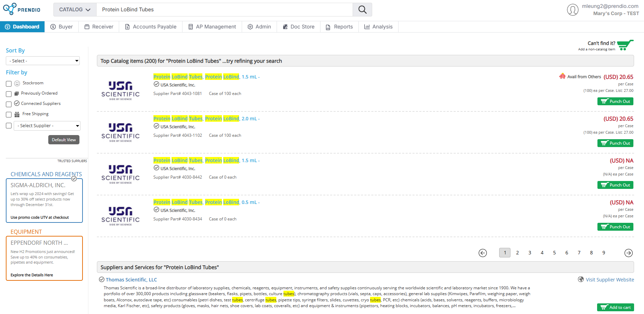Open the Eppendorf North promo card

pos(44,258)
